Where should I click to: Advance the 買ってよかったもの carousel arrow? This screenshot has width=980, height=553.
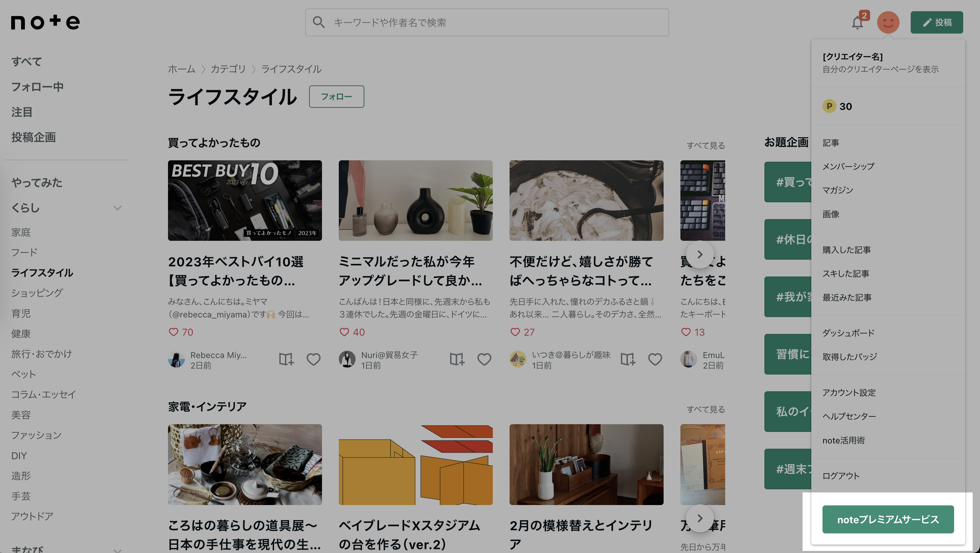point(700,254)
